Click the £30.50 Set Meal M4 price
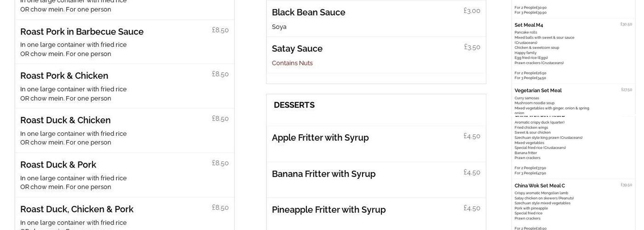Image resolution: width=644 pixels, height=230 pixels. [626, 24]
